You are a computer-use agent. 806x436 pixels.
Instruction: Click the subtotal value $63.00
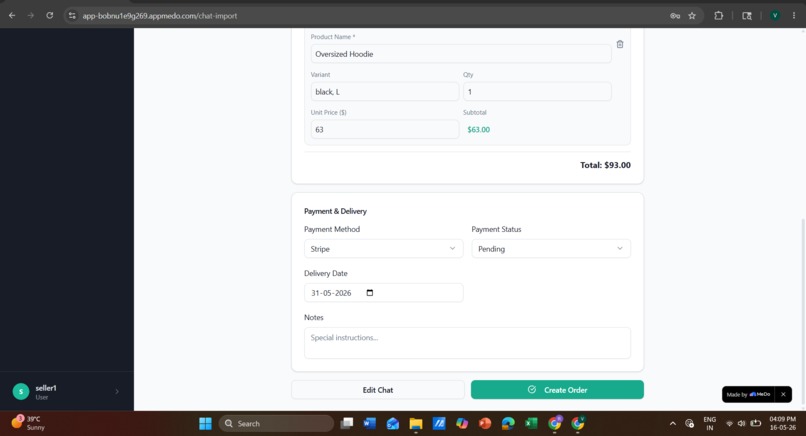point(479,130)
